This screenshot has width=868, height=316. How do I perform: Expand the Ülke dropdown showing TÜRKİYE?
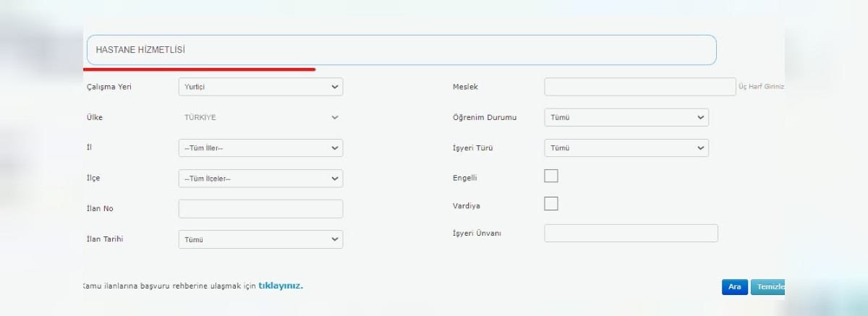coord(260,117)
